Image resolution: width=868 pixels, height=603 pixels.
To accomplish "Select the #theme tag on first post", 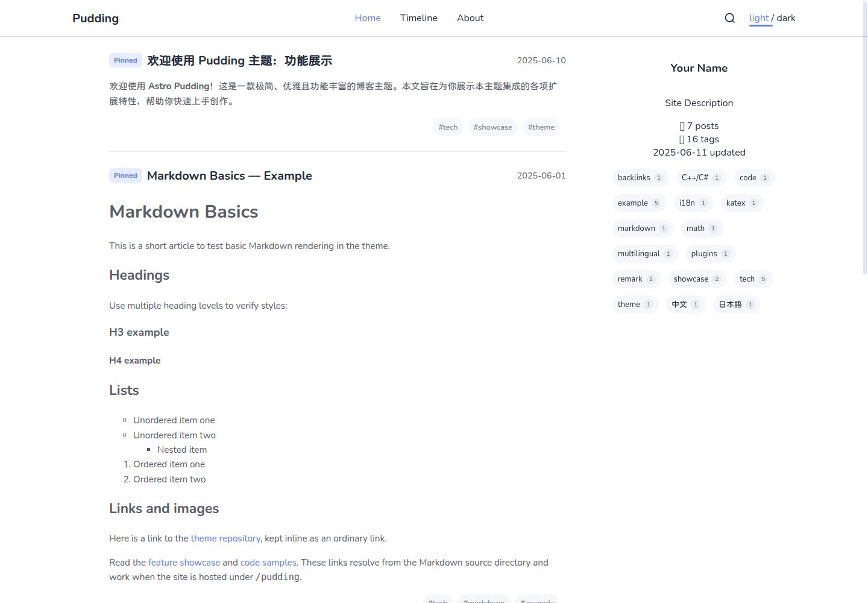I will pos(541,127).
